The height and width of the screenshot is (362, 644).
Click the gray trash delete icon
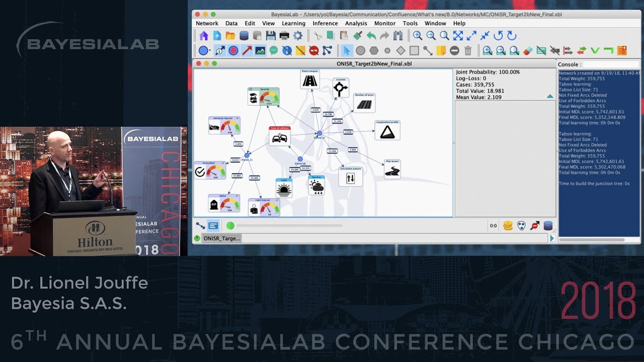coord(468,50)
